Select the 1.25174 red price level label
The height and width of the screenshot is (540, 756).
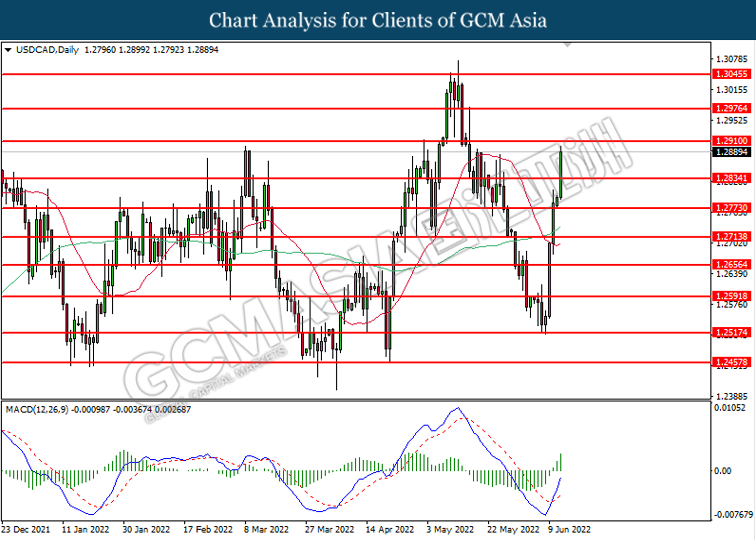pos(732,332)
